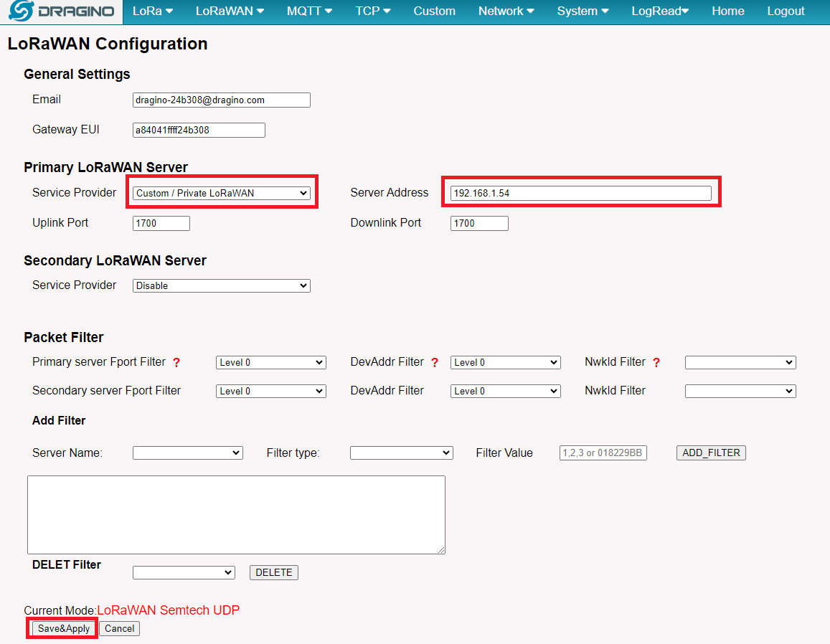
Task: Open the LoRaWAN menu
Action: (230, 11)
